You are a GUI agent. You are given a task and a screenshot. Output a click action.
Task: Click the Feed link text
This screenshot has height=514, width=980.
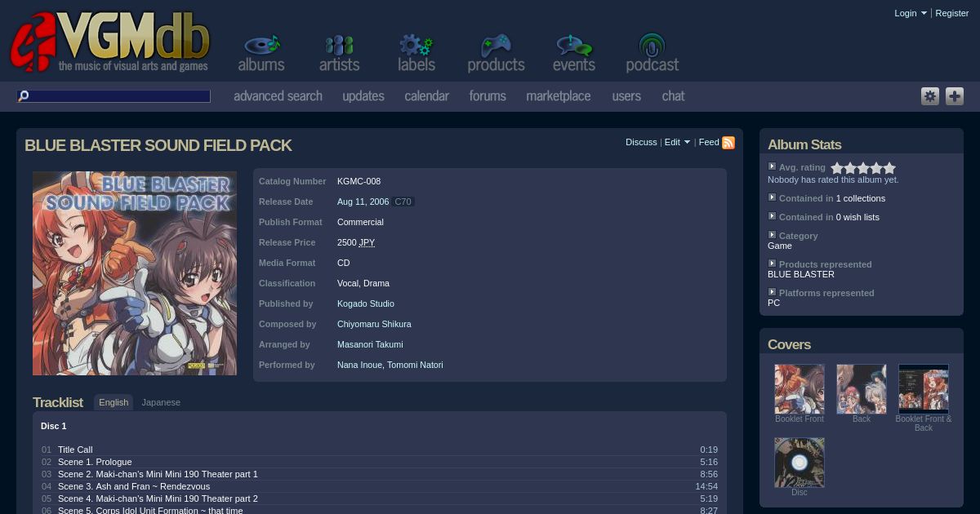click(709, 142)
